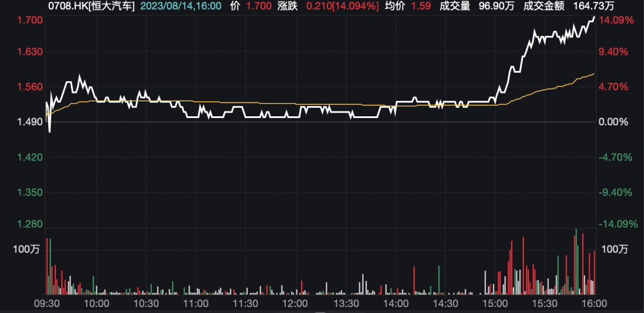Click the 9.40% label on right axis
Viewport: 644px width, 313px height.
614,52
